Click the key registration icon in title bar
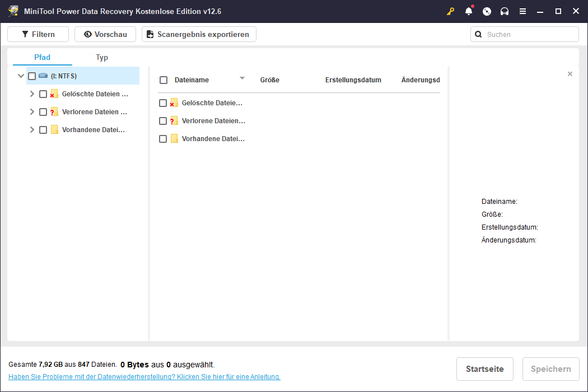The height and width of the screenshot is (392, 588). tap(450, 11)
